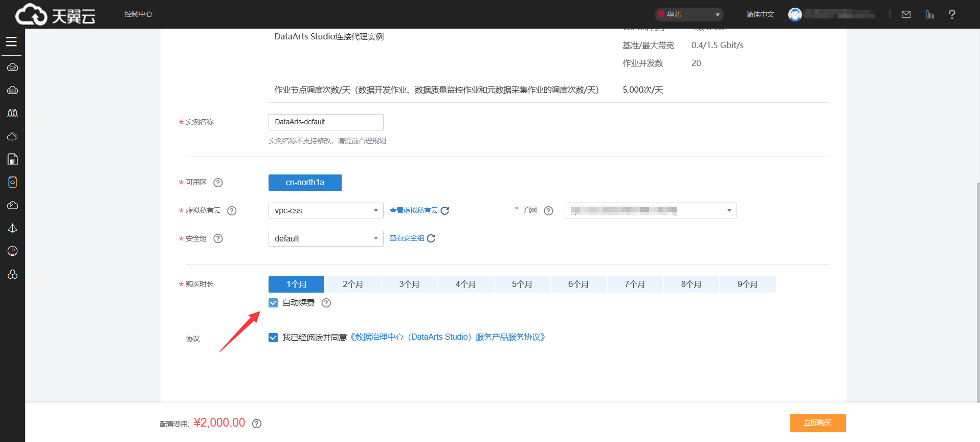This screenshot has width=980, height=442.
Task: Click the second cloud host sidebar icon
Action: pos(12,90)
